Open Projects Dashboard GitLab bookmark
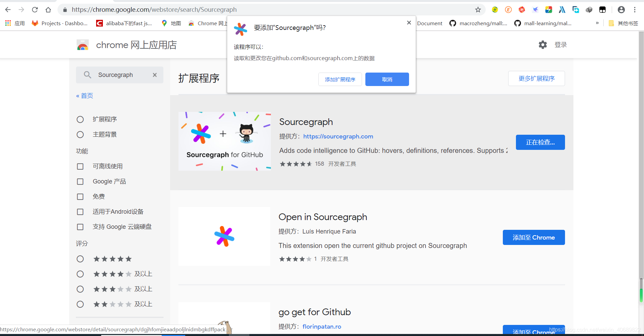 coord(60,23)
